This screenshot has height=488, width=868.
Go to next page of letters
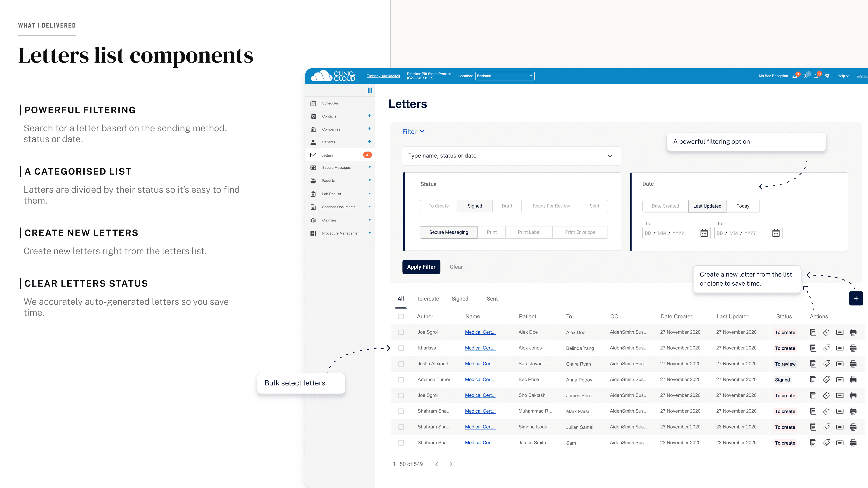click(451, 465)
